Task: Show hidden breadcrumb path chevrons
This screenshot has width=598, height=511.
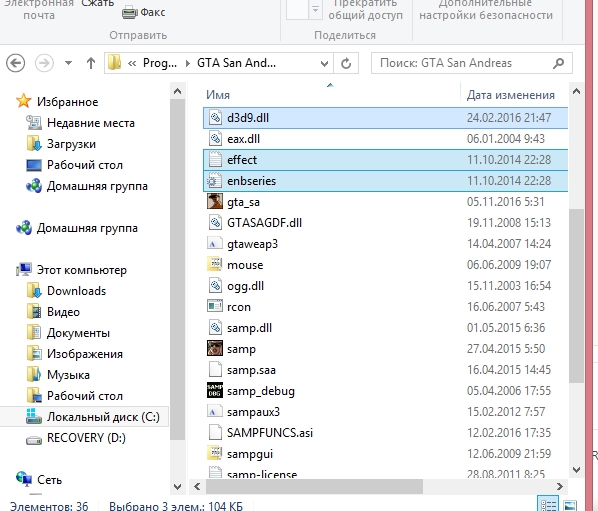Action: click(132, 63)
